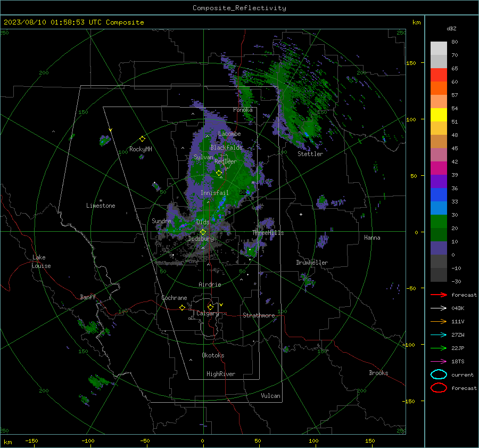Screen dimensions: 479x448
Task: Click the yellow diamond marker below RedDeer
Action: [x=219, y=173]
